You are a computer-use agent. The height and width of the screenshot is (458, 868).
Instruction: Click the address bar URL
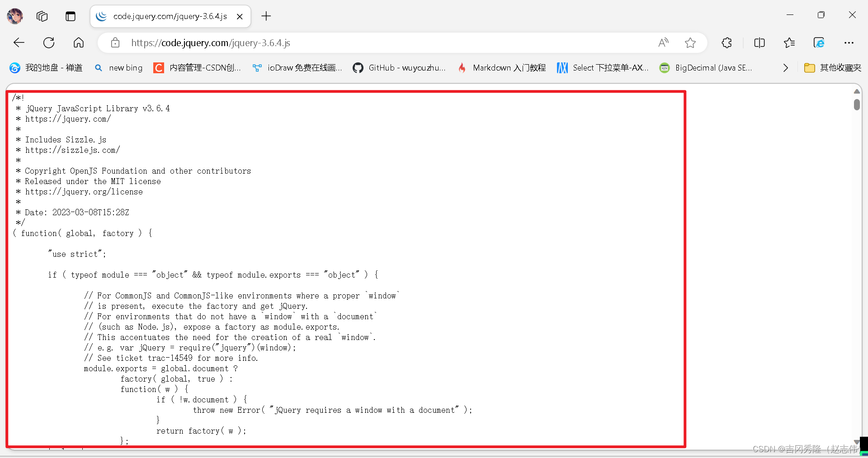[x=211, y=42]
